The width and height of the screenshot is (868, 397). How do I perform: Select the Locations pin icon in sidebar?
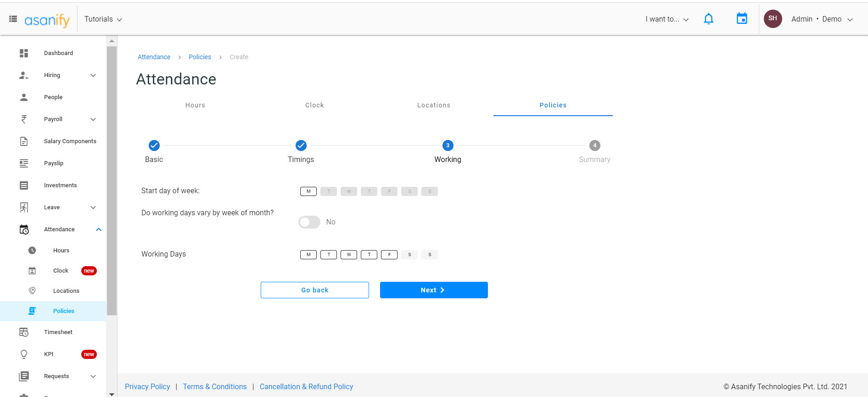point(32,291)
